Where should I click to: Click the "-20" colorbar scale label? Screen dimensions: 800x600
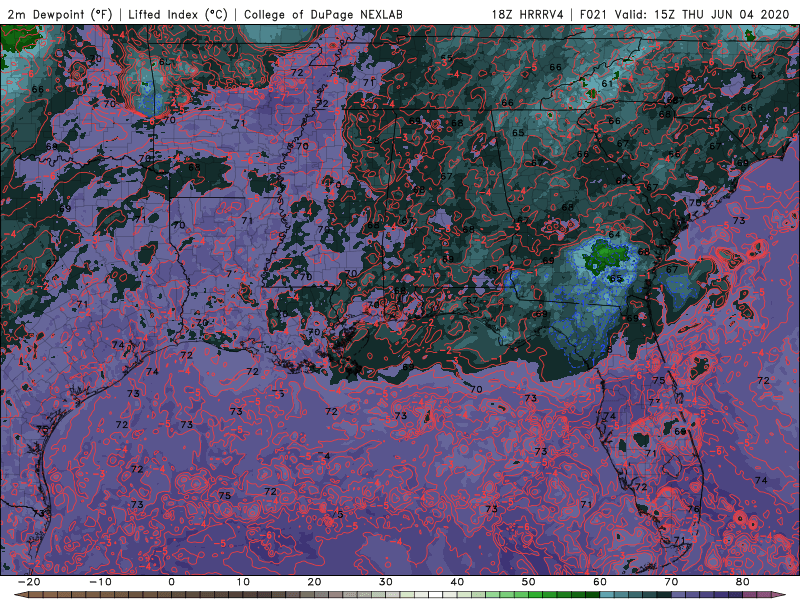tap(29, 582)
